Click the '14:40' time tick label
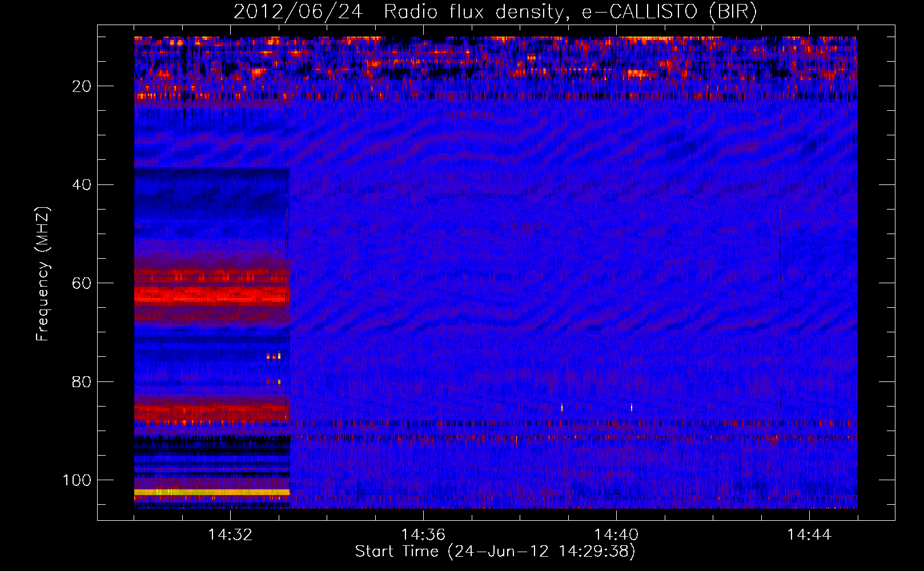This screenshot has width=924, height=571. 616,535
